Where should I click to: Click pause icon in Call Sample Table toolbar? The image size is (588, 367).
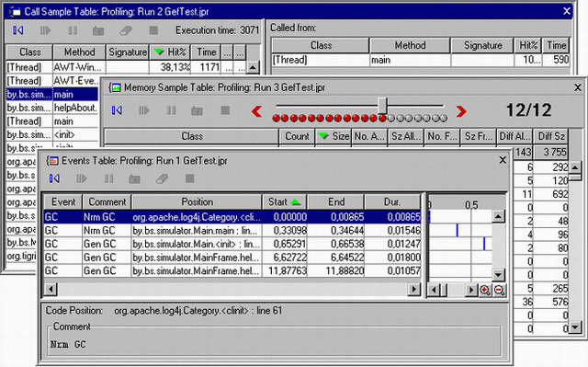(x=73, y=30)
